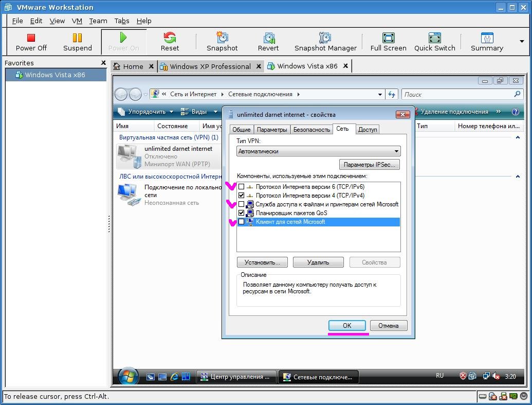Close the Windows XP Professional tab
The image size is (532, 405).
(x=259, y=66)
